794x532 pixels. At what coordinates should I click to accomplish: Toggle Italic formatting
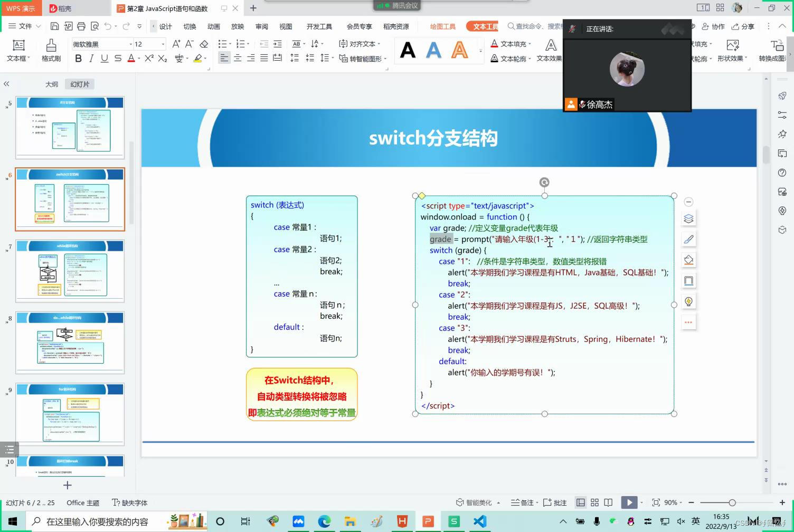(x=91, y=58)
